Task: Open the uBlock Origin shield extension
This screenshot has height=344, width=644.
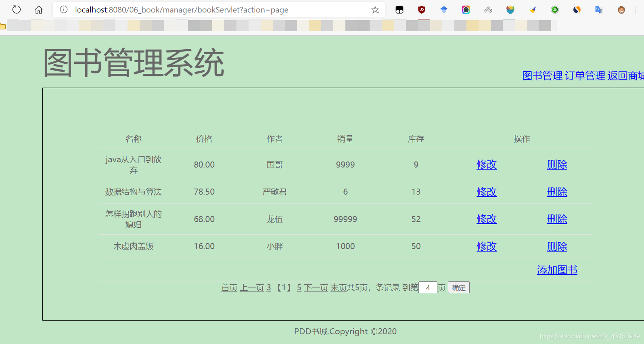Action: pyautogui.click(x=422, y=10)
